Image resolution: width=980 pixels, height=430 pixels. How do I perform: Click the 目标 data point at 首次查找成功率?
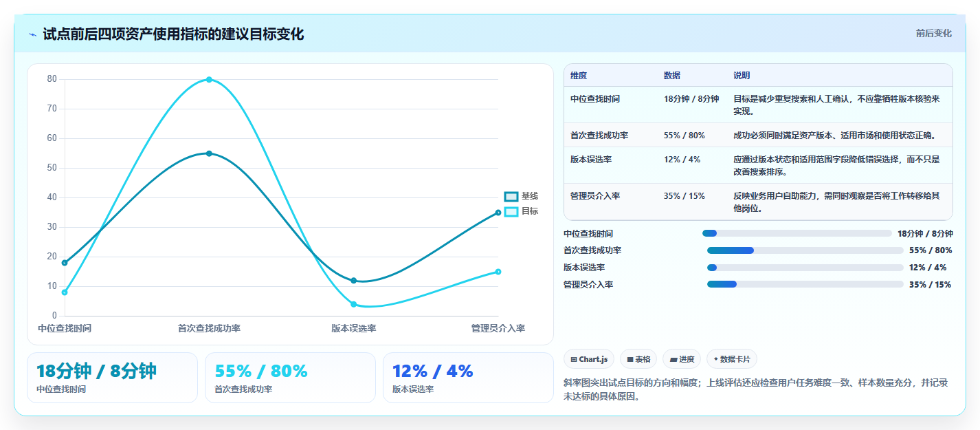(209, 80)
